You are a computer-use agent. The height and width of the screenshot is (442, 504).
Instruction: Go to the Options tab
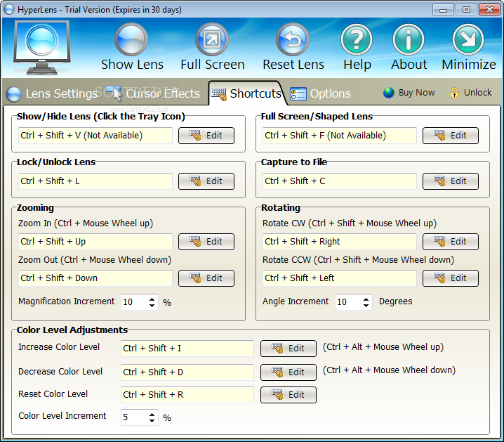[320, 93]
